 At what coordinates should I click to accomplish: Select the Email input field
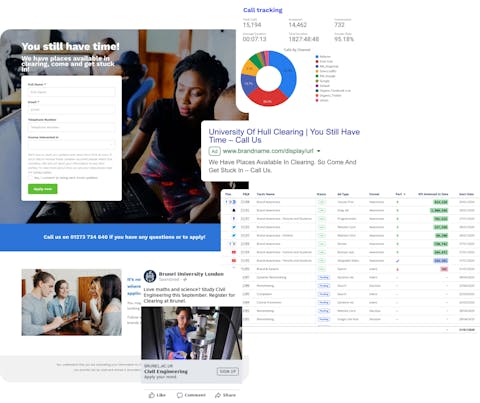click(71, 109)
